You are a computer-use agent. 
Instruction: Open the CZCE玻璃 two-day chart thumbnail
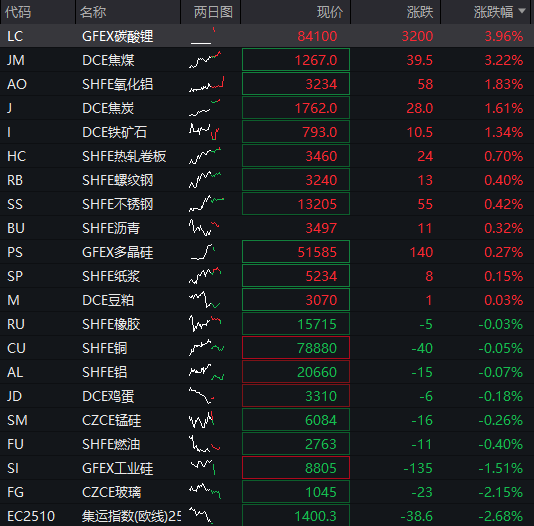pyautogui.click(x=205, y=492)
